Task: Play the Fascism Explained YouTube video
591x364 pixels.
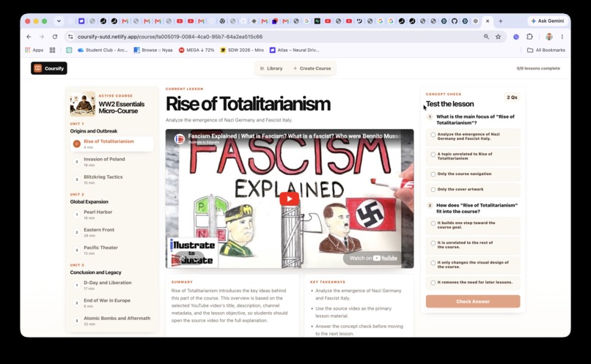Action: [x=289, y=198]
